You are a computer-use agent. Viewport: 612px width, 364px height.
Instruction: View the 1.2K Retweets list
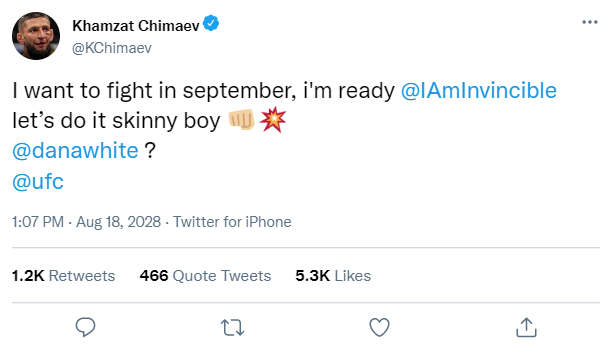tap(64, 276)
